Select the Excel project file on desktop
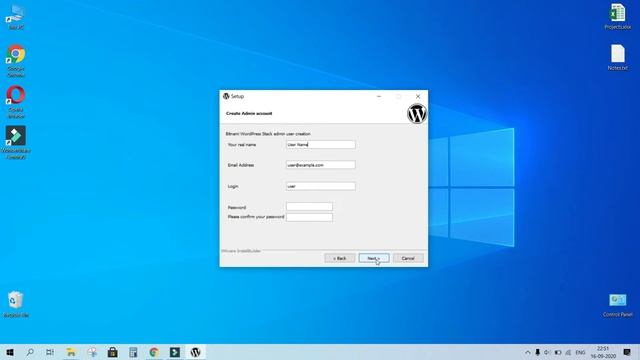The height and width of the screenshot is (360, 640). pyautogui.click(x=618, y=16)
